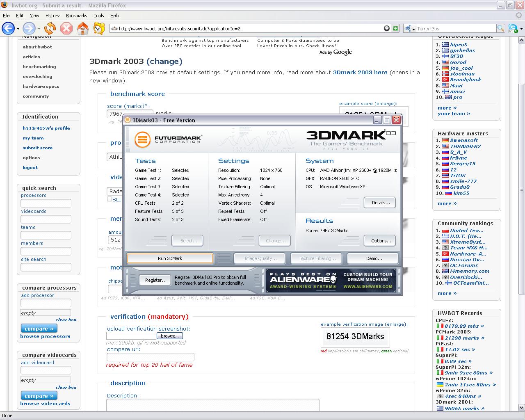Click Run 3DMark button
Viewport: 525px width, 420px height.
[x=170, y=258]
